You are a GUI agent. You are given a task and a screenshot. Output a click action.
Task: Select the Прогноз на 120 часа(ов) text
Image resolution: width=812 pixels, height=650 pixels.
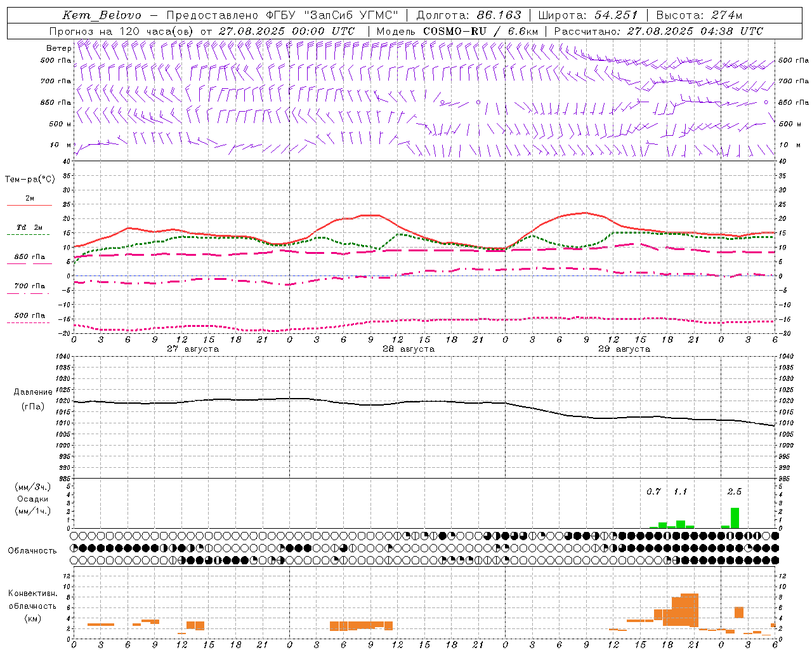click(122, 31)
